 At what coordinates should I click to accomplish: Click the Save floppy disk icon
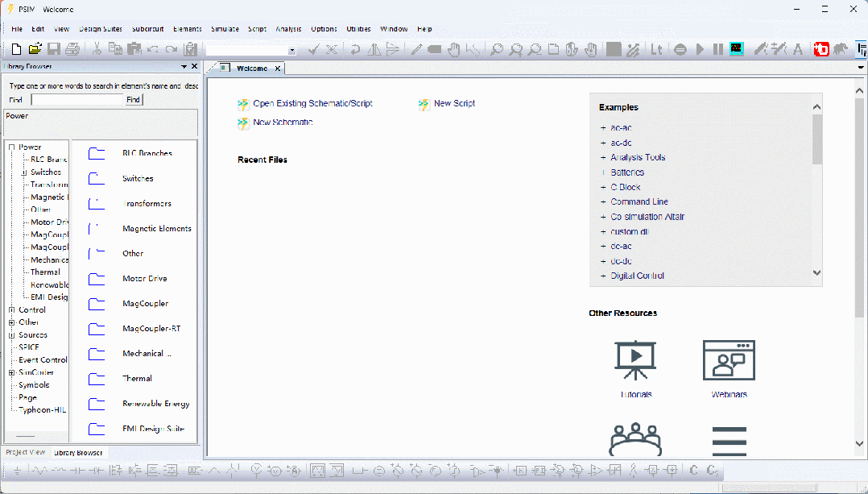point(54,49)
